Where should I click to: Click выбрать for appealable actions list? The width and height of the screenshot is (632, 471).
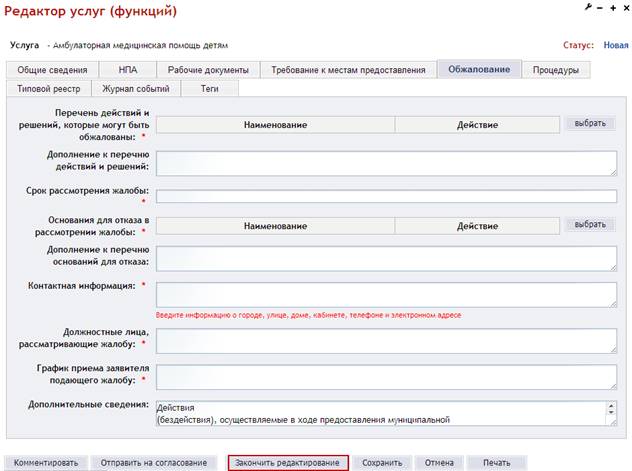point(590,123)
